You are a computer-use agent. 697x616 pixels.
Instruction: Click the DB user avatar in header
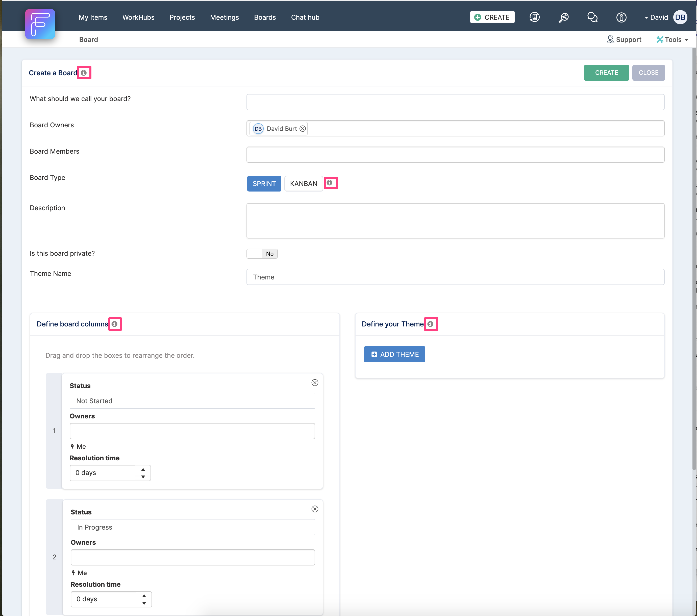[680, 17]
